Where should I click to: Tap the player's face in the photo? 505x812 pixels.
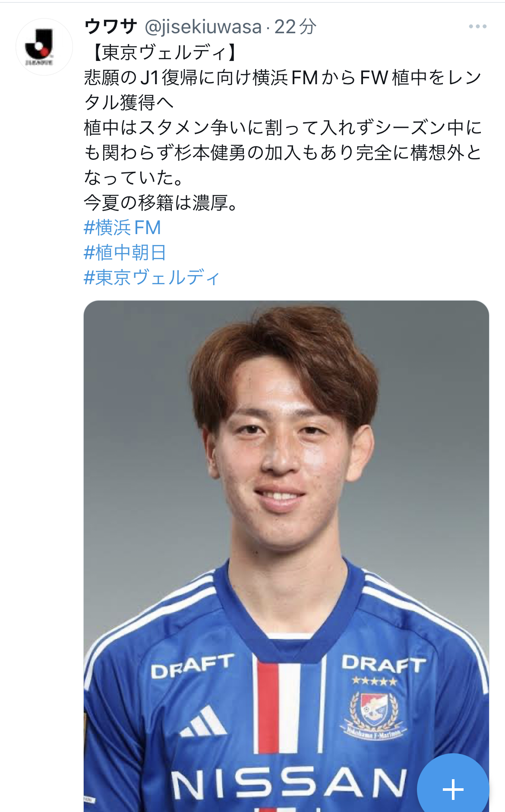[x=283, y=458]
